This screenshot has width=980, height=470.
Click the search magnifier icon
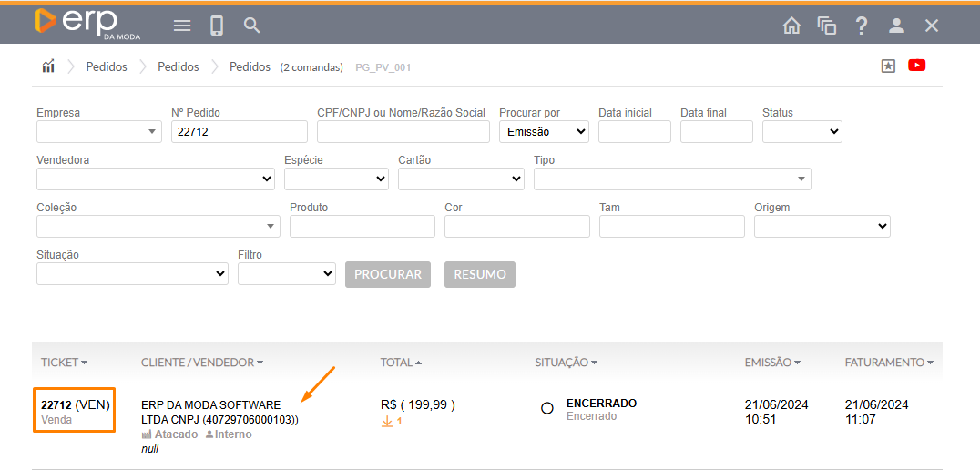pyautogui.click(x=252, y=26)
